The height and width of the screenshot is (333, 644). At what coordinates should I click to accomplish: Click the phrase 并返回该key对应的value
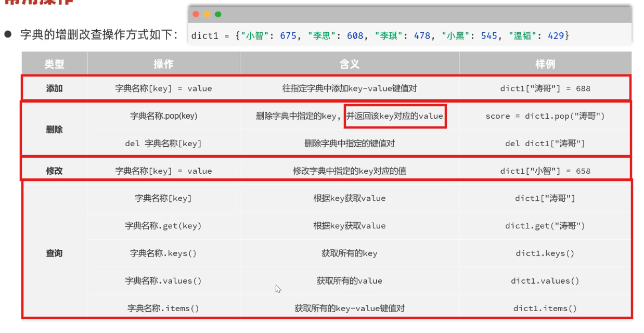point(395,116)
